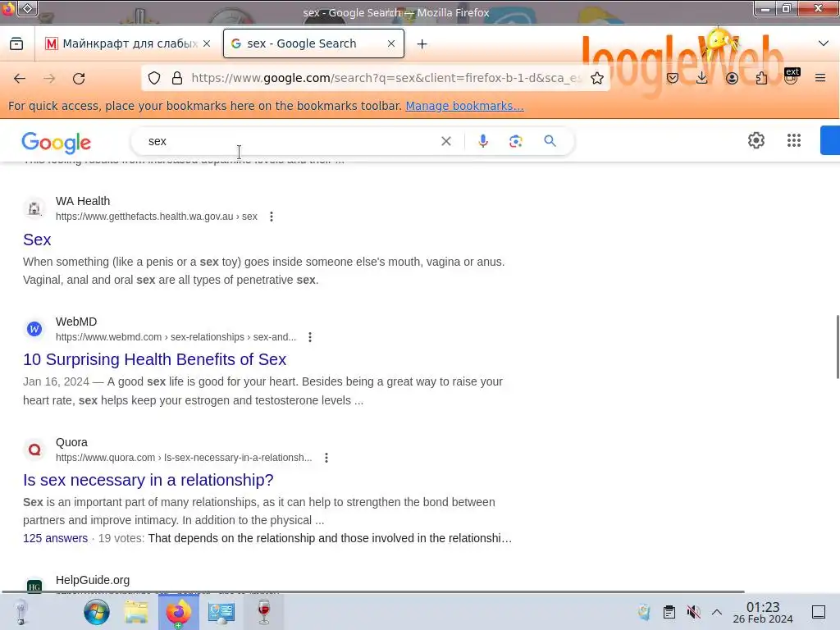The image size is (840, 630).
Task: Click the ext badge extension icon
Action: pos(791,76)
